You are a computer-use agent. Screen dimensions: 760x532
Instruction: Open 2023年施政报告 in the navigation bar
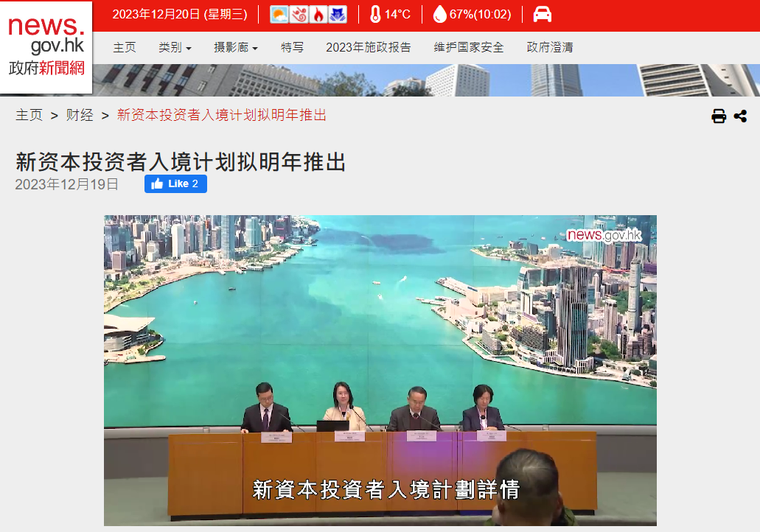tap(369, 47)
